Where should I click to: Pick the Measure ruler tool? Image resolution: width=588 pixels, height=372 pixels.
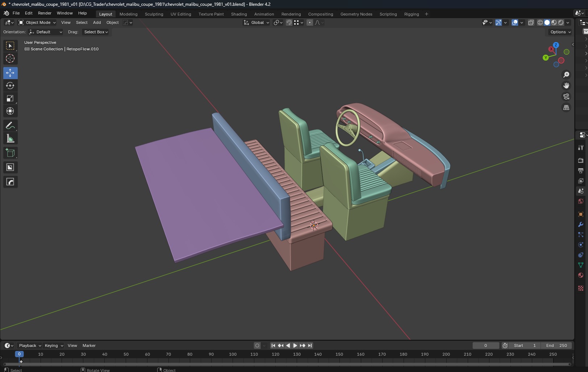[x=10, y=139]
